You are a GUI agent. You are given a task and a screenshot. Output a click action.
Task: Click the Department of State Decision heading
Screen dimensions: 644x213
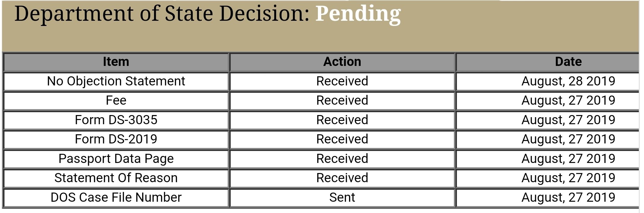(x=162, y=14)
